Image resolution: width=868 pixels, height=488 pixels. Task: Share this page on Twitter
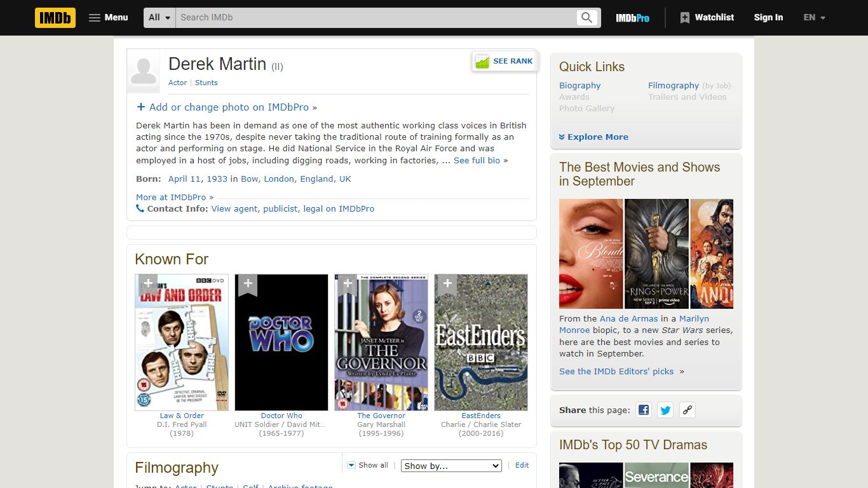tap(665, 410)
